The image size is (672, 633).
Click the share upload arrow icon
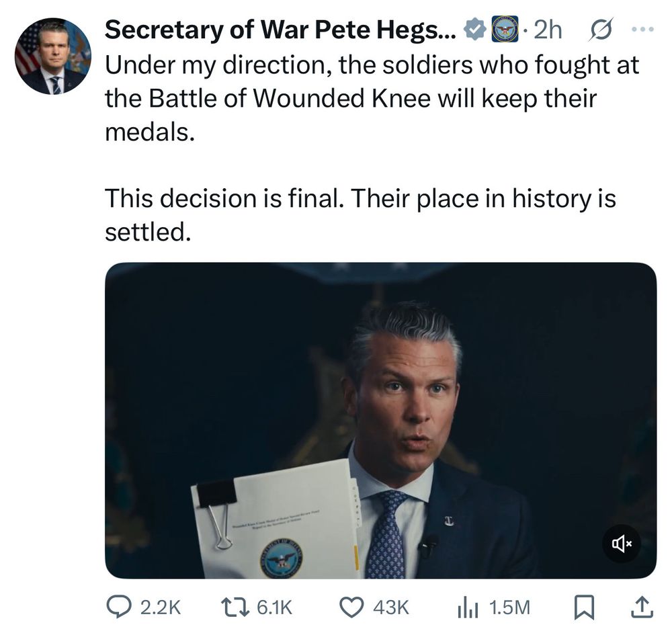tap(642, 608)
